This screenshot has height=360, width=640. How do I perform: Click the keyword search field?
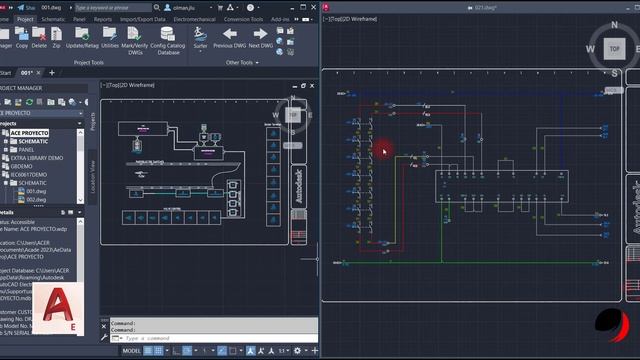113,7
